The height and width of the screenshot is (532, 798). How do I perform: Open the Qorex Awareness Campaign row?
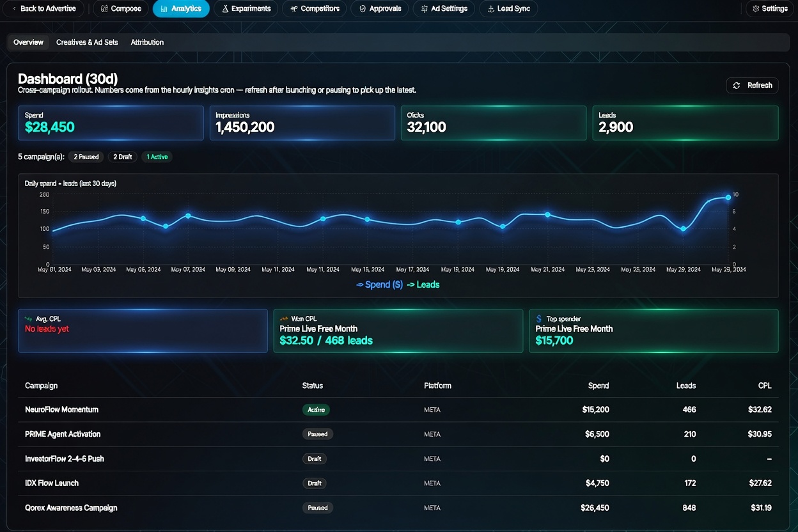click(398, 508)
